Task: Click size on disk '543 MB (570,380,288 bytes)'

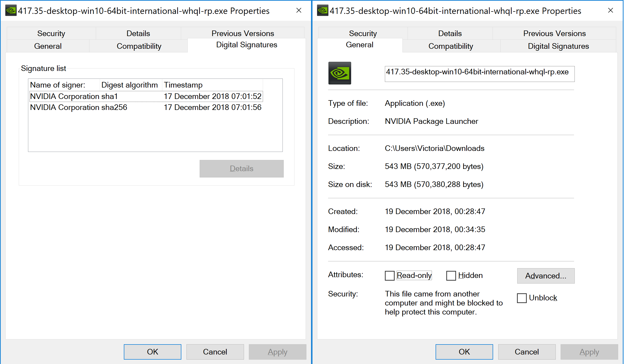Action: coord(434,185)
